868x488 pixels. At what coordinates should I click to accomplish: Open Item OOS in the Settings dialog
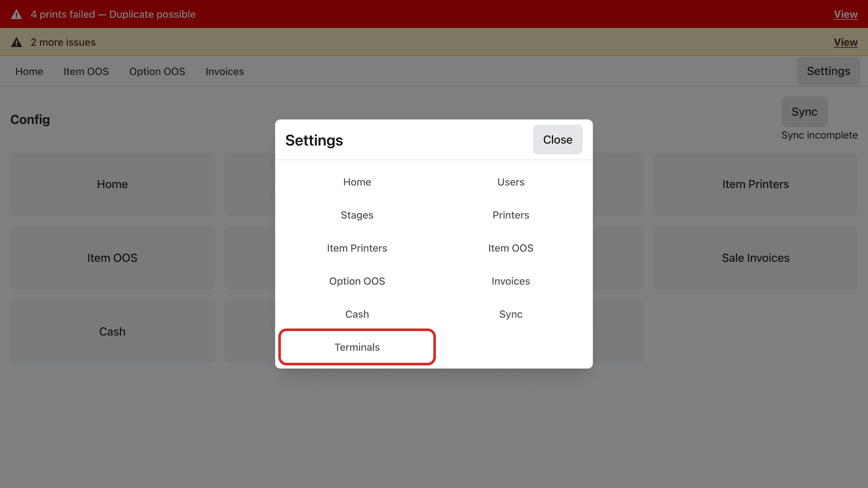click(511, 248)
